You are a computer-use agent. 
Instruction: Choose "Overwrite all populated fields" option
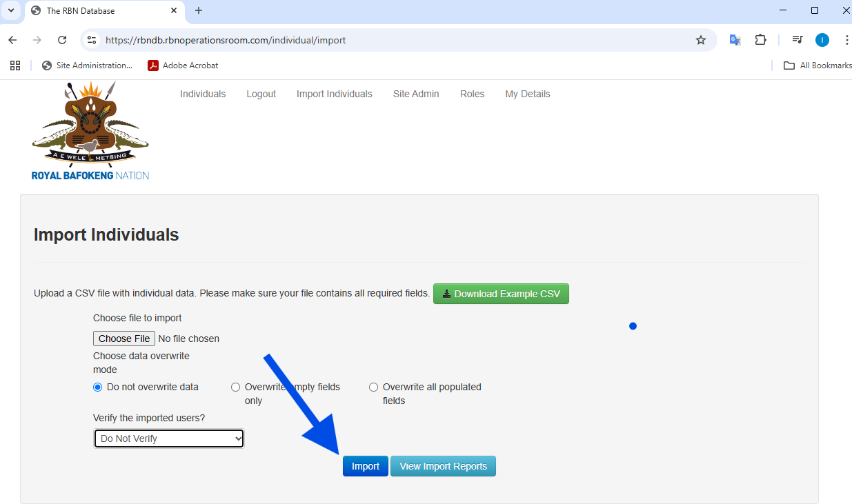[x=374, y=387]
